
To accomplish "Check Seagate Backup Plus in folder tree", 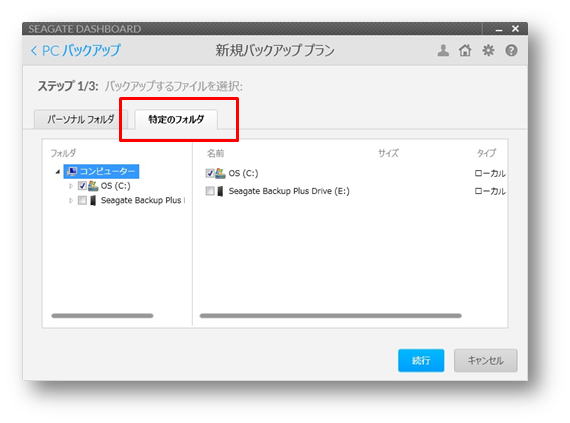I will tap(82, 200).
